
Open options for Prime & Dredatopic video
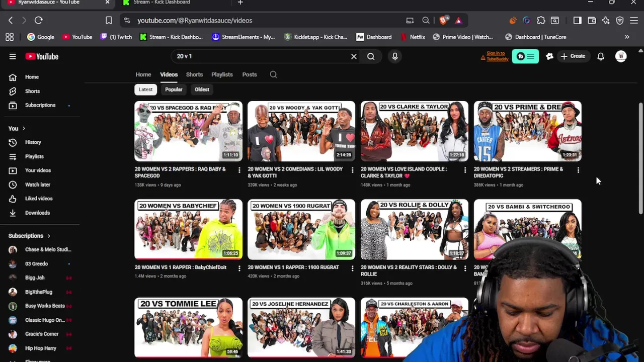click(x=578, y=170)
